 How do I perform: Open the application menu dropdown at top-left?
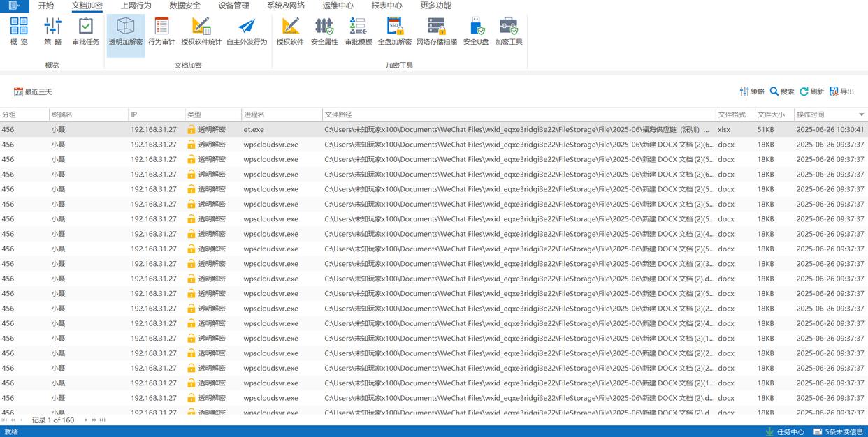point(14,6)
